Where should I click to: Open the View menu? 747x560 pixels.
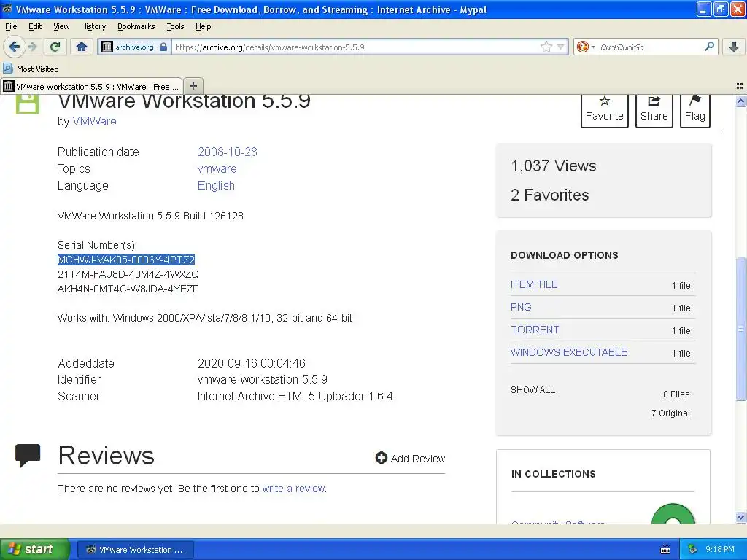[x=61, y=26]
